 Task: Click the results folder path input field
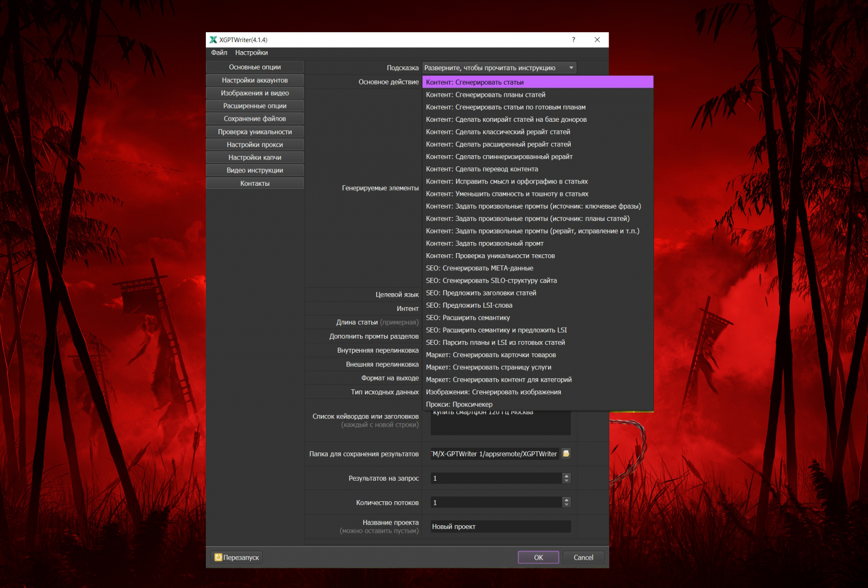(x=495, y=454)
